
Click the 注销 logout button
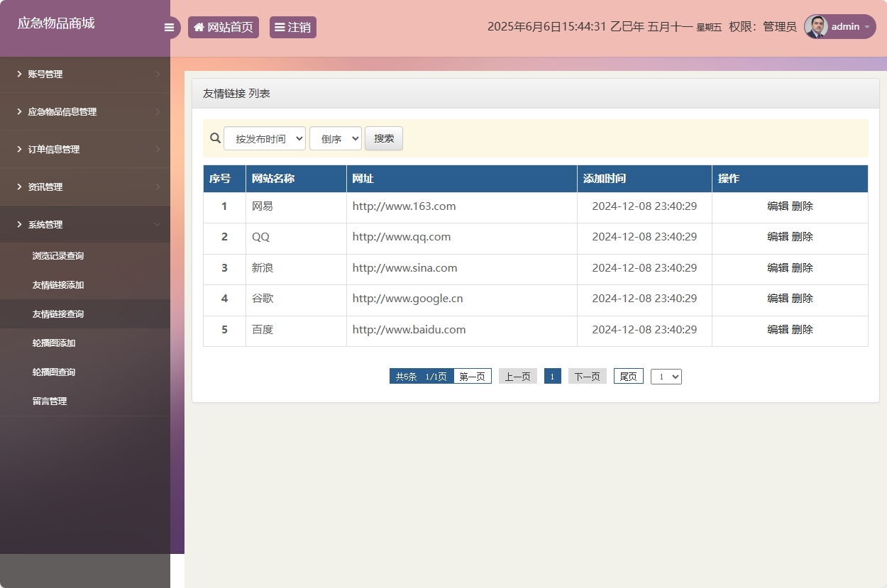(x=292, y=28)
